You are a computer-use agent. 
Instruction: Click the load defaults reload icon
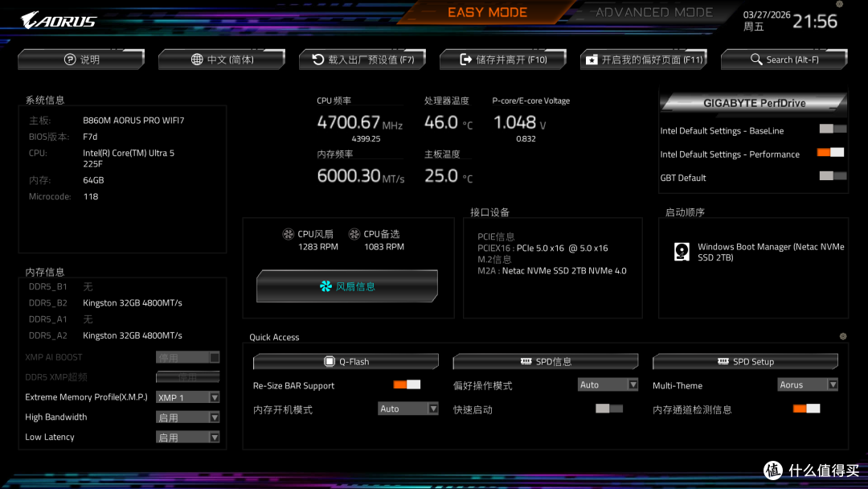[317, 60]
